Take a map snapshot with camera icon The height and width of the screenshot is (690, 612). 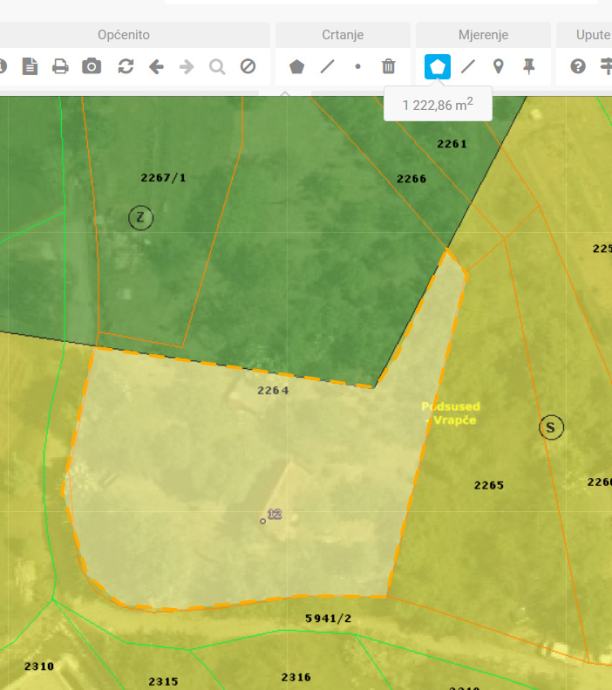92,66
